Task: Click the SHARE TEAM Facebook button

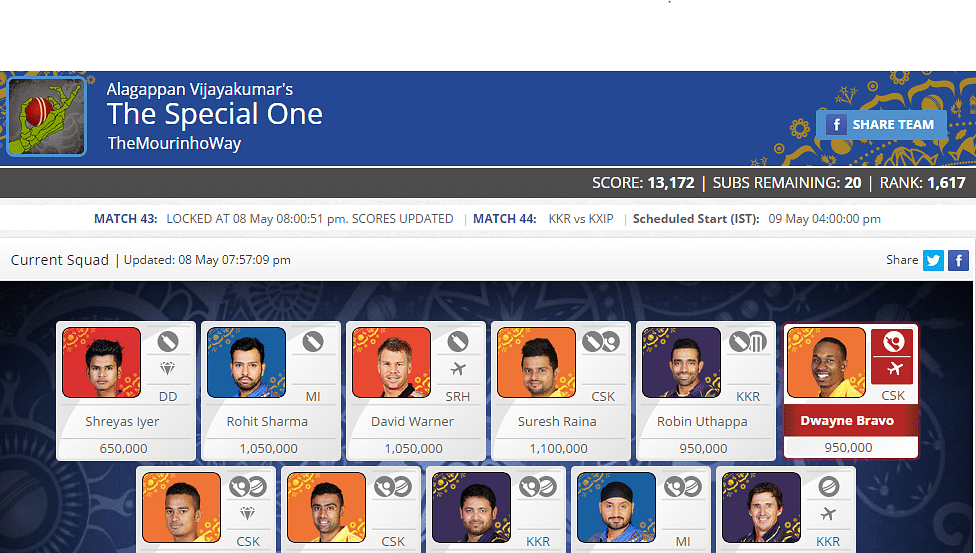Action: point(881,125)
